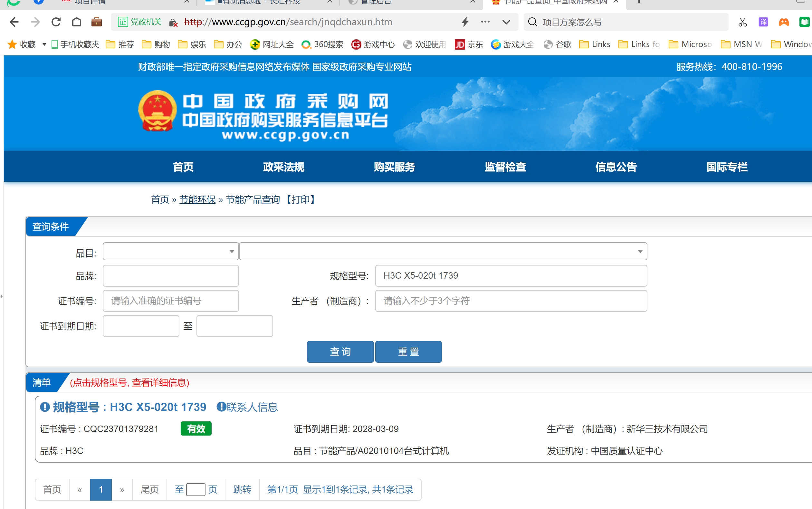Open the scissors screenshot tool
The height and width of the screenshot is (509, 812).
pos(743,22)
